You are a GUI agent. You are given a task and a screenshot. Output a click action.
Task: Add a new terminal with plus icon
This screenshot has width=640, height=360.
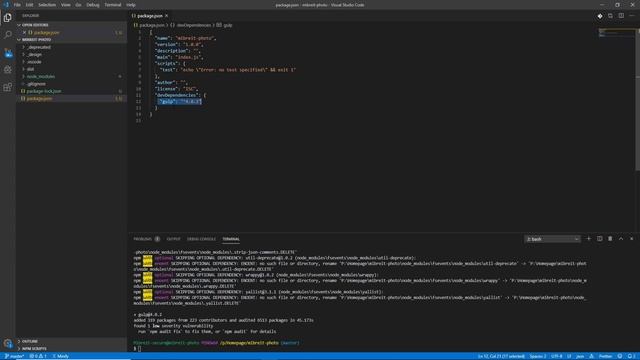click(x=589, y=239)
